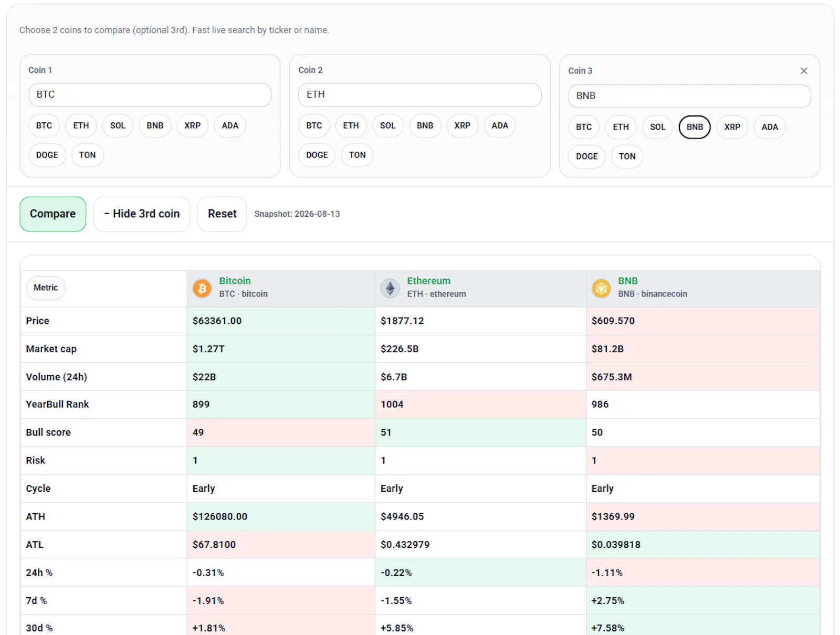The width and height of the screenshot is (840, 635).
Task: Hide the 3rd coin
Action: click(x=142, y=214)
